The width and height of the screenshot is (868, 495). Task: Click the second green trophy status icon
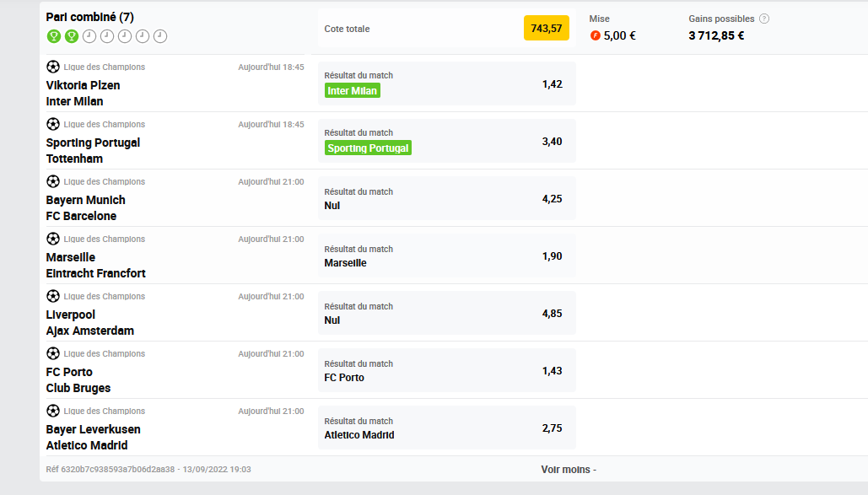click(x=72, y=36)
